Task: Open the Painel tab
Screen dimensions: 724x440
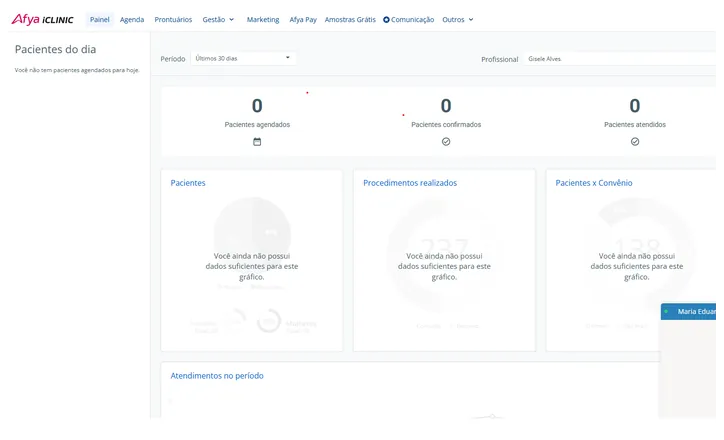Action: 100,19
